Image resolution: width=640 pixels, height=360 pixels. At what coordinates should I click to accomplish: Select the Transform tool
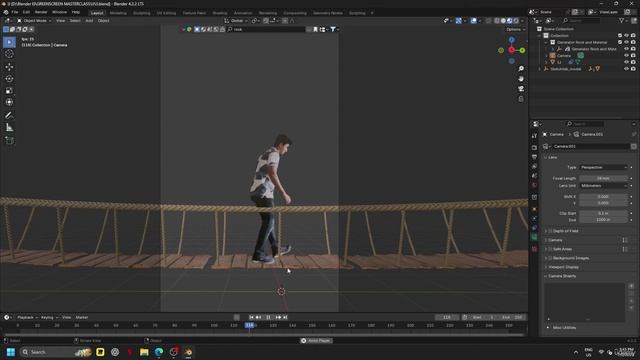(9, 102)
